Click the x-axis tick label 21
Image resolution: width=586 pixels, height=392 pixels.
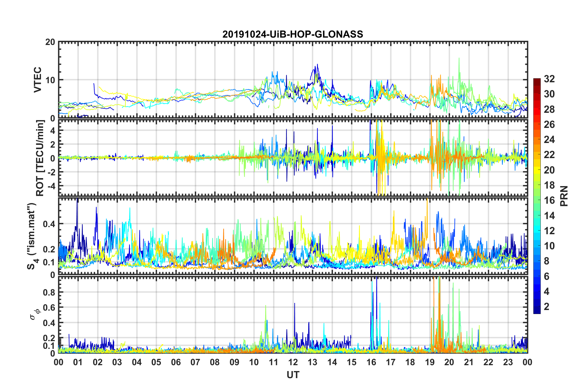pyautogui.click(x=469, y=362)
